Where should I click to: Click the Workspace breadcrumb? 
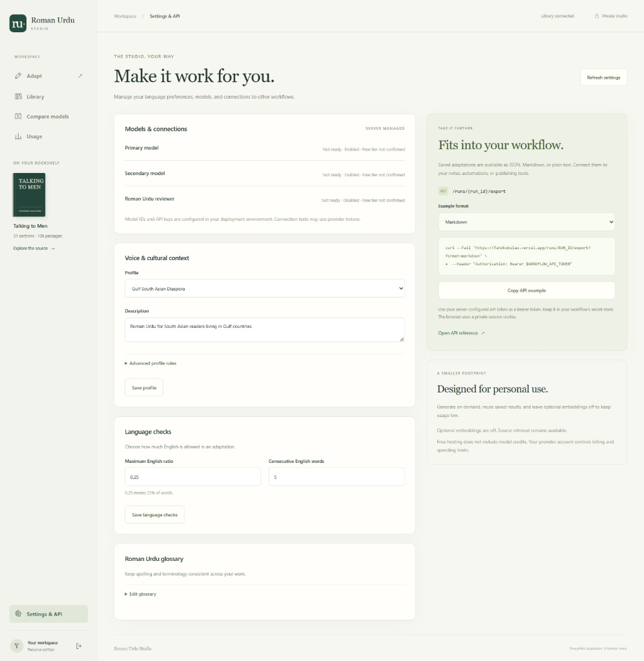(x=125, y=16)
